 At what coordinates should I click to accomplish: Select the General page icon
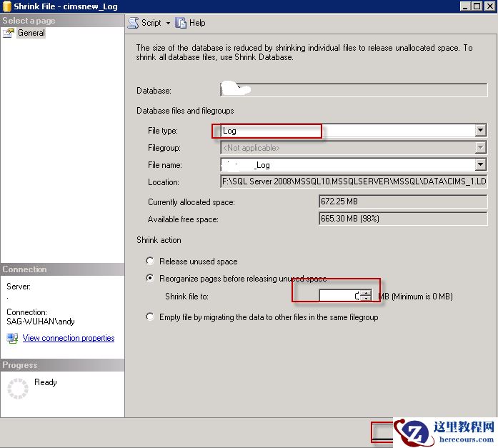coord(9,33)
